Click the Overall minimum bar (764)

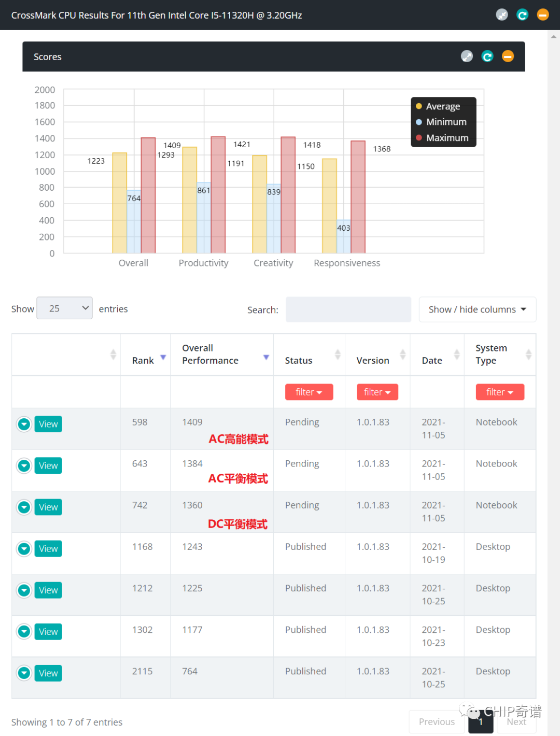click(x=134, y=222)
